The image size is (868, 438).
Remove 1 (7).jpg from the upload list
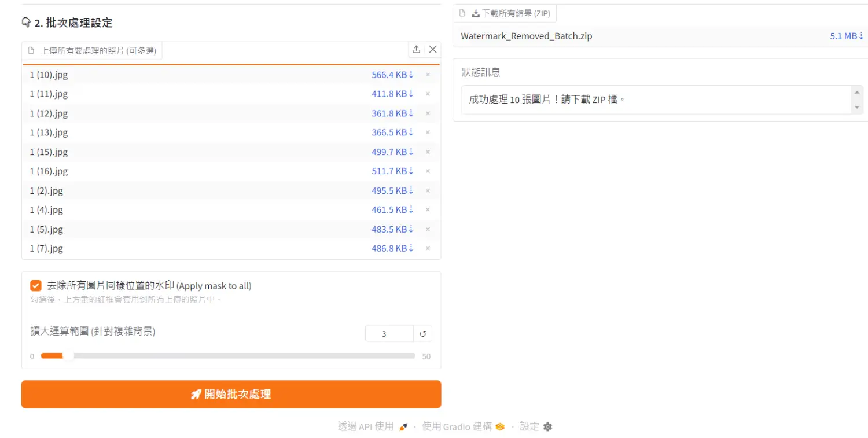pyautogui.click(x=428, y=248)
